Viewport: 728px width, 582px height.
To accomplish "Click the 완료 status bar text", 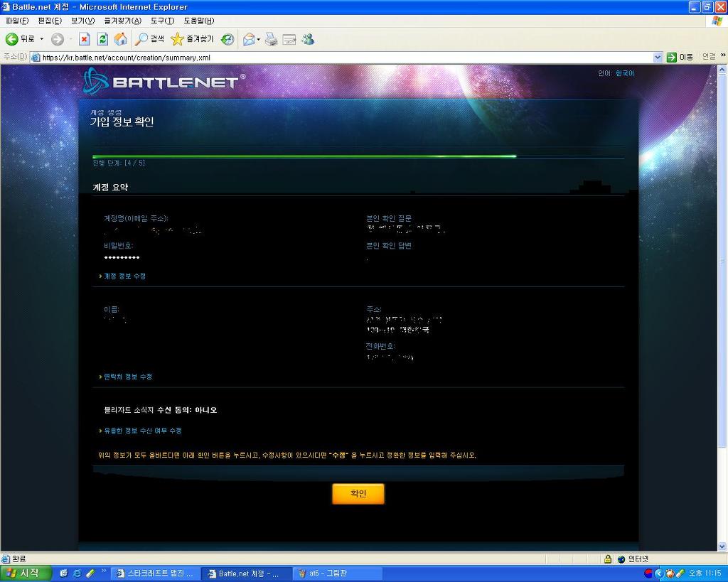I will tap(19, 559).
